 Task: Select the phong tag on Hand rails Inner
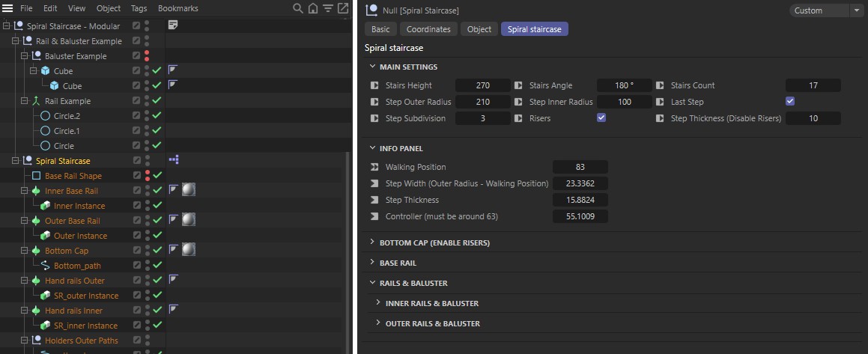click(x=173, y=310)
